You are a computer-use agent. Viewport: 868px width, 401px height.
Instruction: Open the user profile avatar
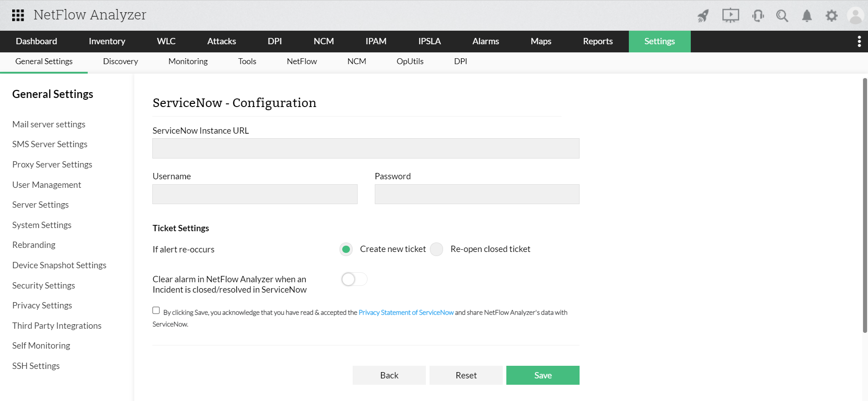pyautogui.click(x=855, y=16)
